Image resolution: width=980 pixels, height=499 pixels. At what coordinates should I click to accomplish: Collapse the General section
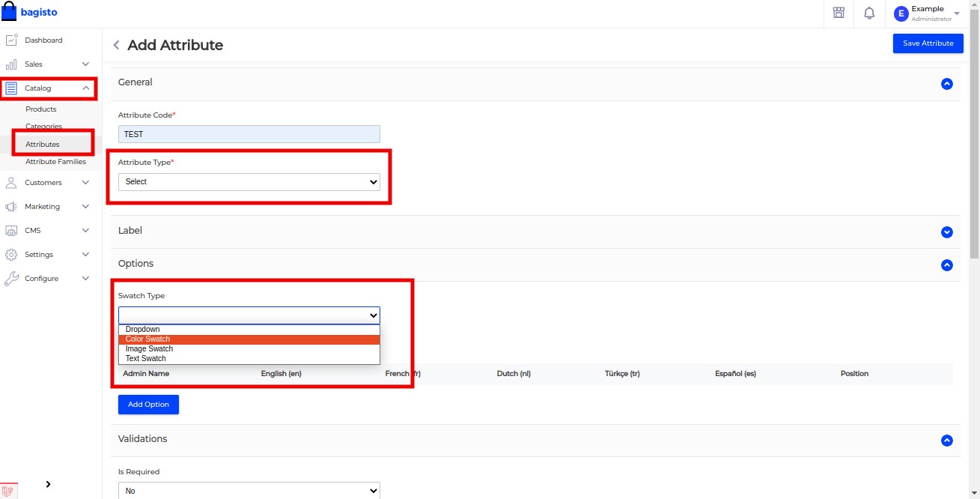(x=946, y=84)
